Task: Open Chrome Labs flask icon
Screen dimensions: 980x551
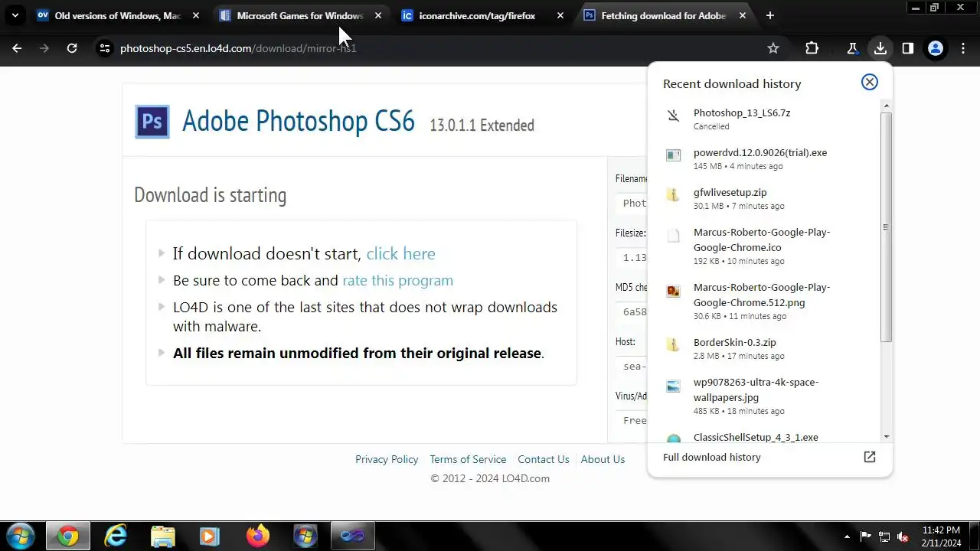Action: [x=852, y=48]
